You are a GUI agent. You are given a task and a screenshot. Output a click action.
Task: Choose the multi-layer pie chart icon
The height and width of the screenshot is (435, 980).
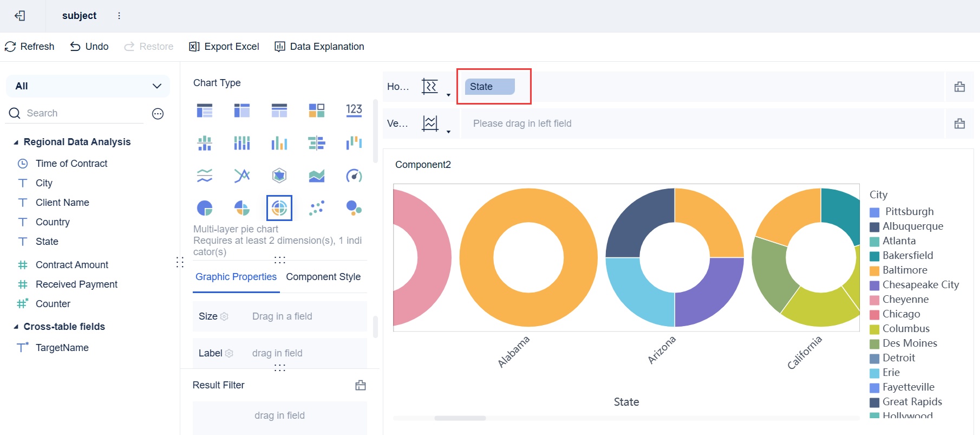coord(279,208)
